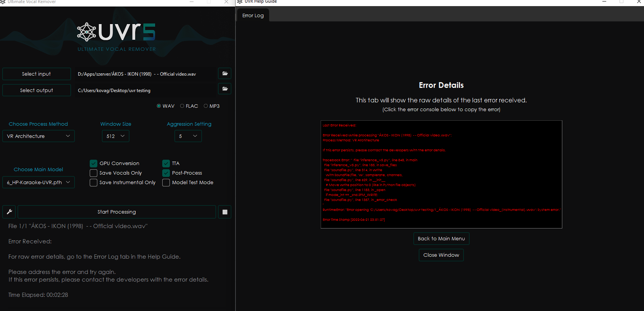
Task: Disable GPU Conversion checkbox
Action: 94,163
